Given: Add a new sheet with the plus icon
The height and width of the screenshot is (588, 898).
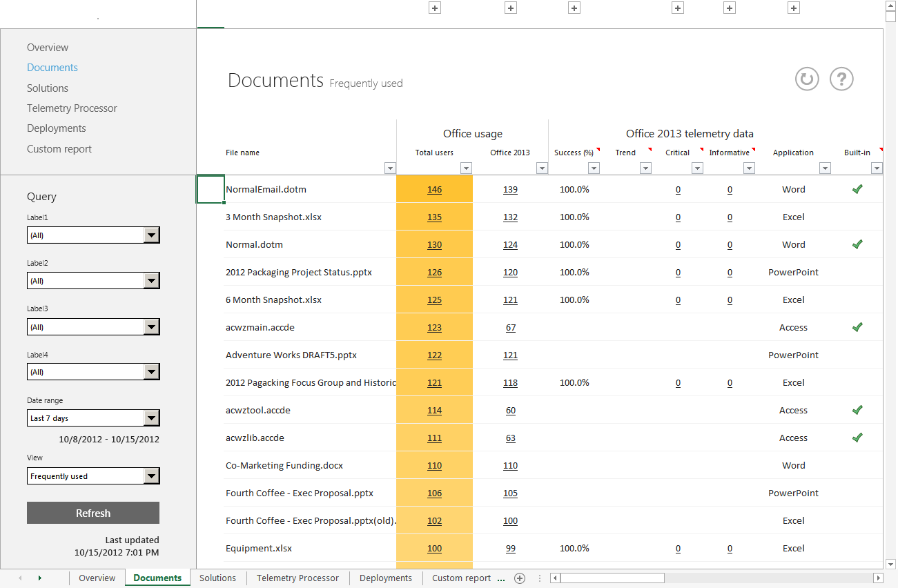Looking at the screenshot, I should coord(520,578).
